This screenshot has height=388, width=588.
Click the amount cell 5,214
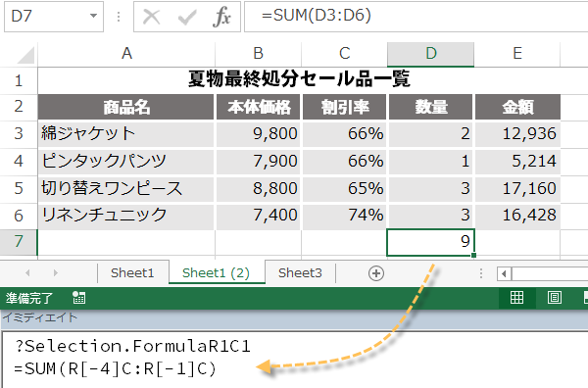517,162
